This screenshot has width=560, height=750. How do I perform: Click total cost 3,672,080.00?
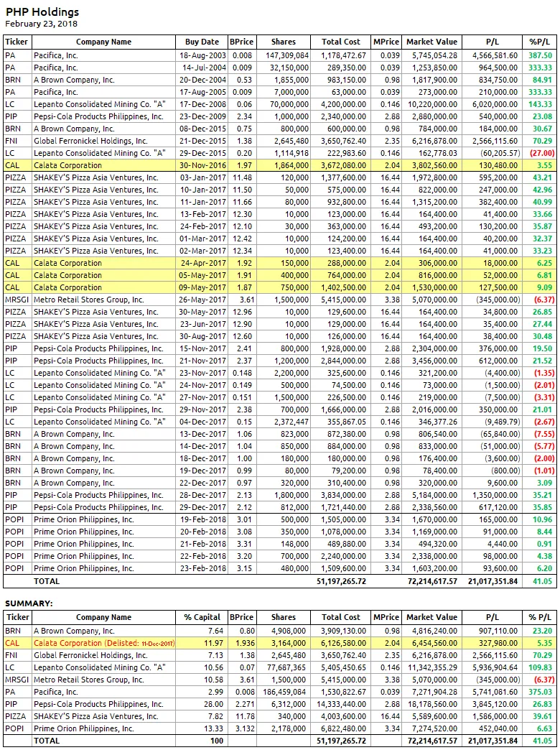pyautogui.click(x=344, y=165)
